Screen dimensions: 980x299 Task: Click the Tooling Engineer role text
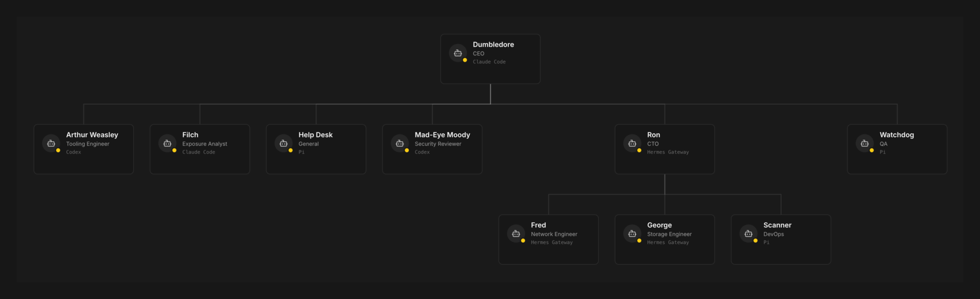click(x=88, y=144)
